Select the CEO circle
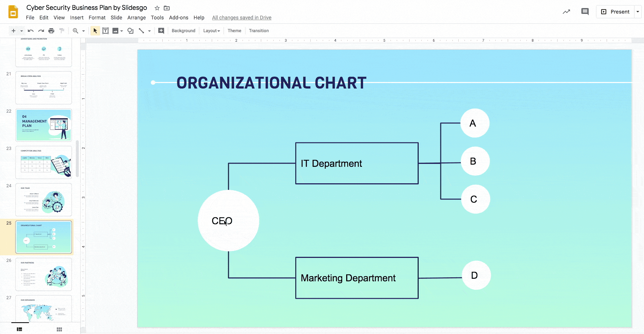Screen dimensions: 644x334 (x=229, y=221)
